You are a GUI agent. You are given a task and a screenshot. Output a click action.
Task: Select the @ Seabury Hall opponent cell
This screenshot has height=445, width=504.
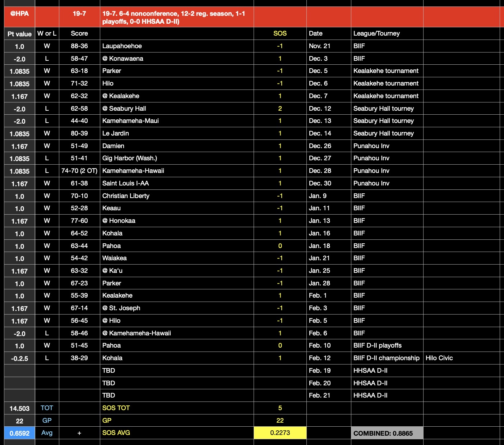[124, 109]
